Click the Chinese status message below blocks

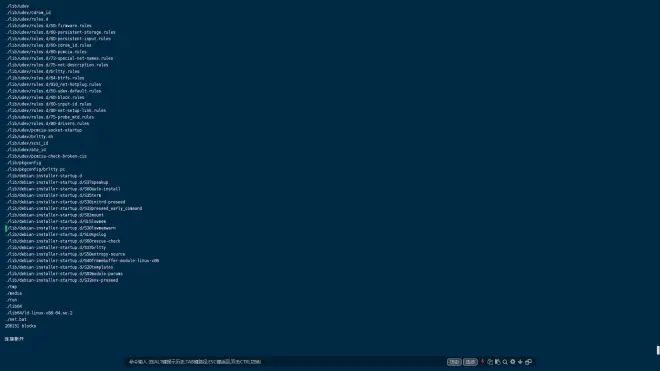[x=14, y=339]
